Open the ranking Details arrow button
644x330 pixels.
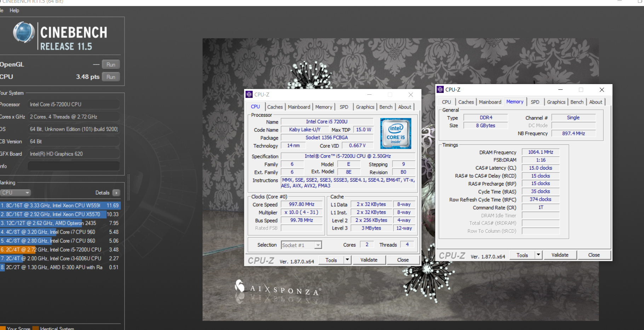tap(116, 193)
